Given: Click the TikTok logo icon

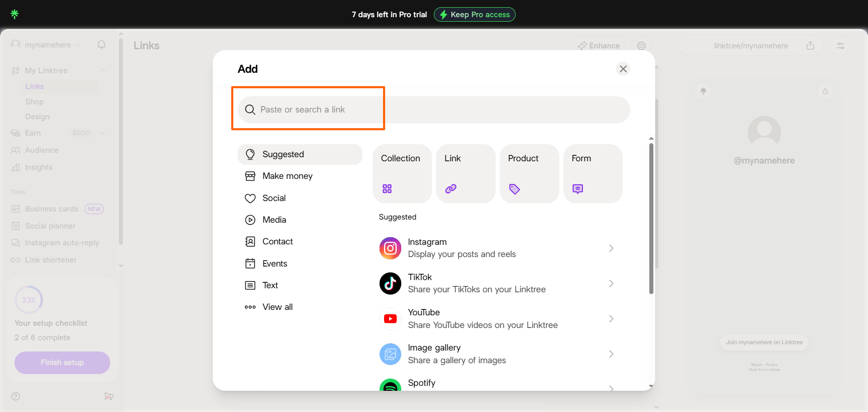Looking at the screenshot, I should click(390, 284).
